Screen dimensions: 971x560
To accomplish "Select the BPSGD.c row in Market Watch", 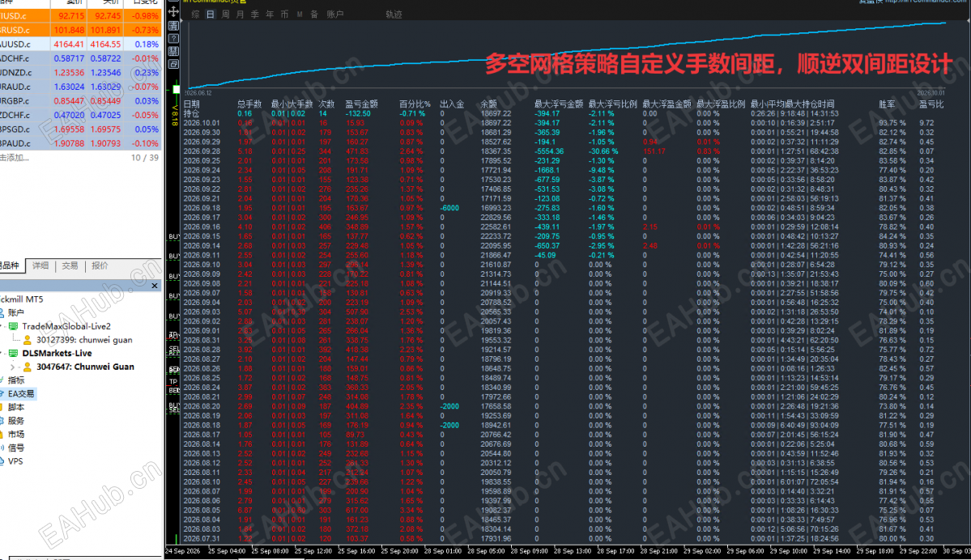I will tap(80, 129).
